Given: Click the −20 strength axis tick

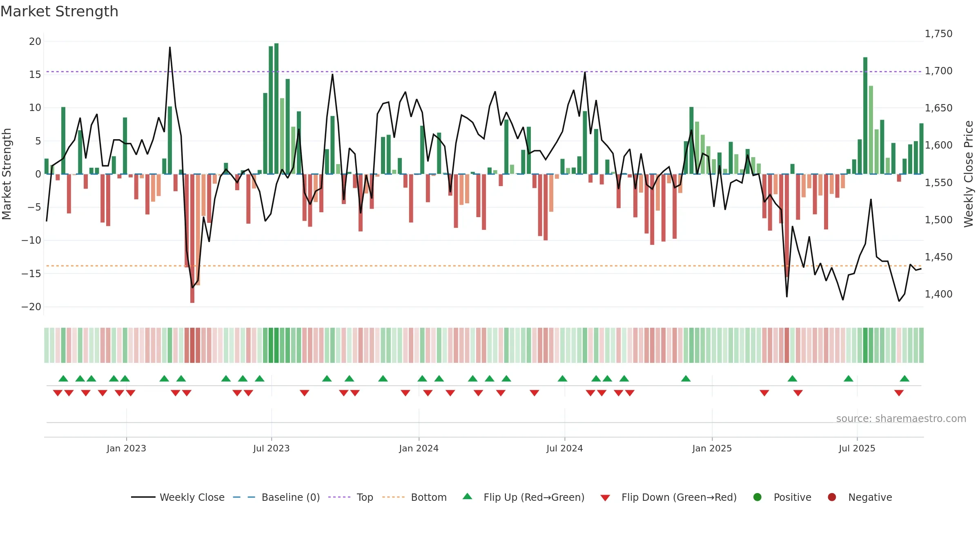Looking at the screenshot, I should pos(31,307).
